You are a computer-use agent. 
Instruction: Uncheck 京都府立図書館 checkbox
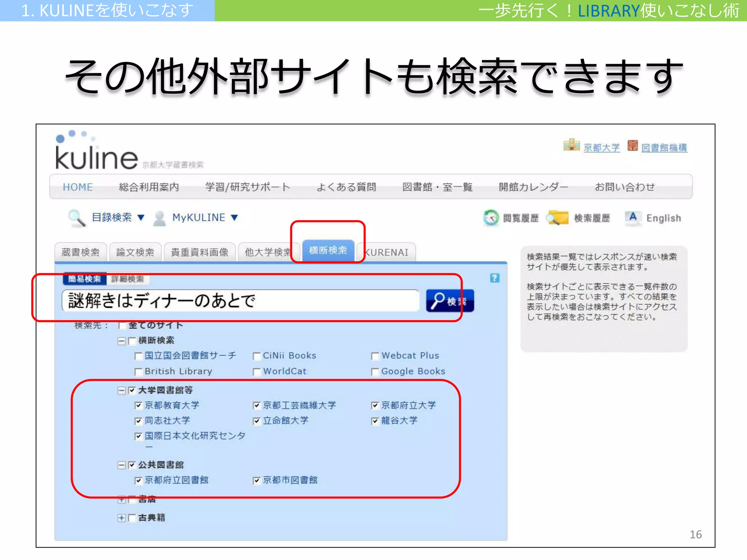pos(138,481)
